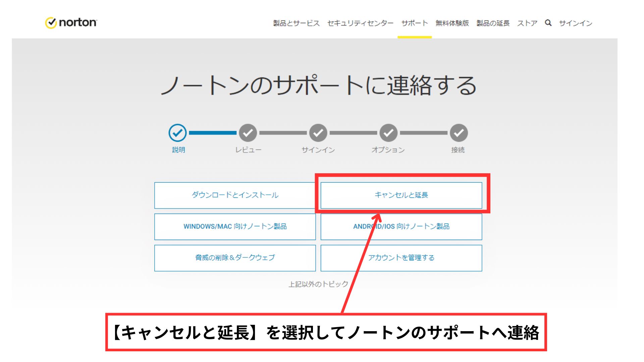Click the レビュー step checkmark circle

click(248, 133)
